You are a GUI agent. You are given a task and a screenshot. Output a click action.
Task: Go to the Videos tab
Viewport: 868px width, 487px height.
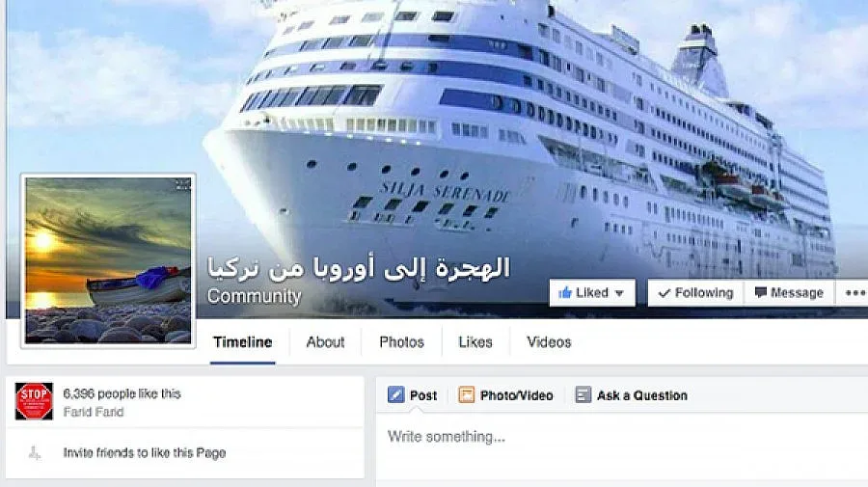point(549,342)
